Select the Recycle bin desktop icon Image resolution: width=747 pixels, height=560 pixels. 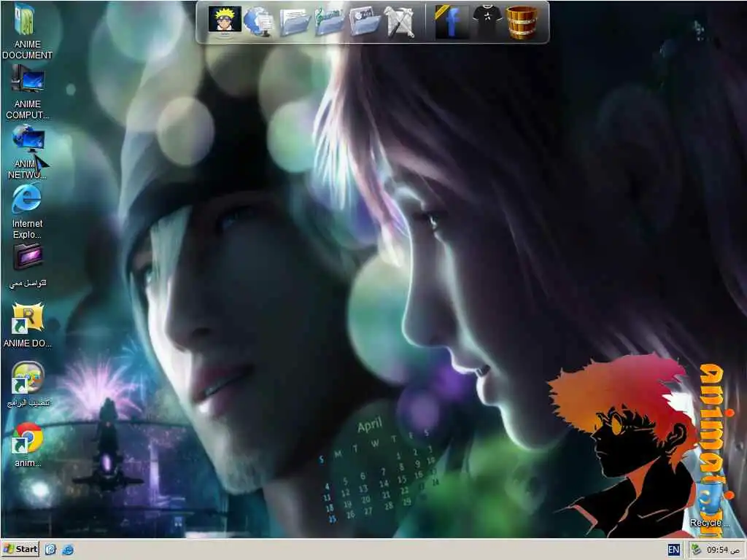(x=709, y=505)
